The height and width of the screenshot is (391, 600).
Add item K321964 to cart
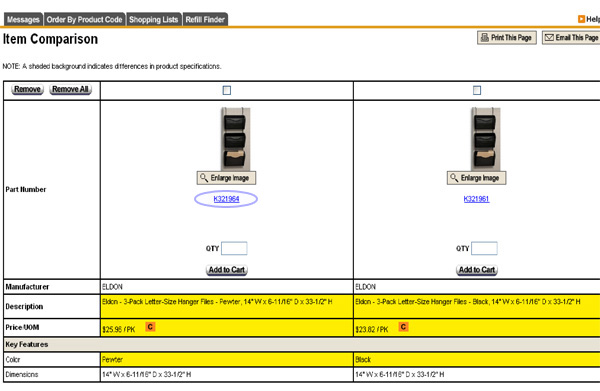click(x=227, y=270)
